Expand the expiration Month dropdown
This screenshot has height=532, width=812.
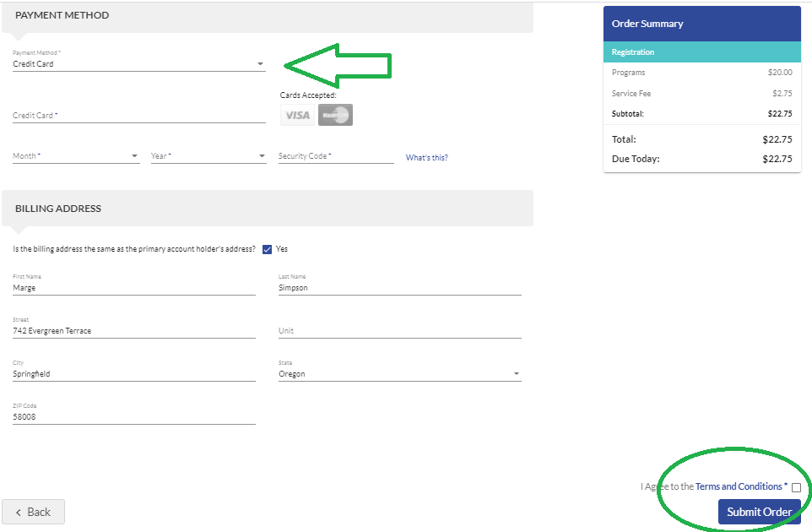point(76,156)
